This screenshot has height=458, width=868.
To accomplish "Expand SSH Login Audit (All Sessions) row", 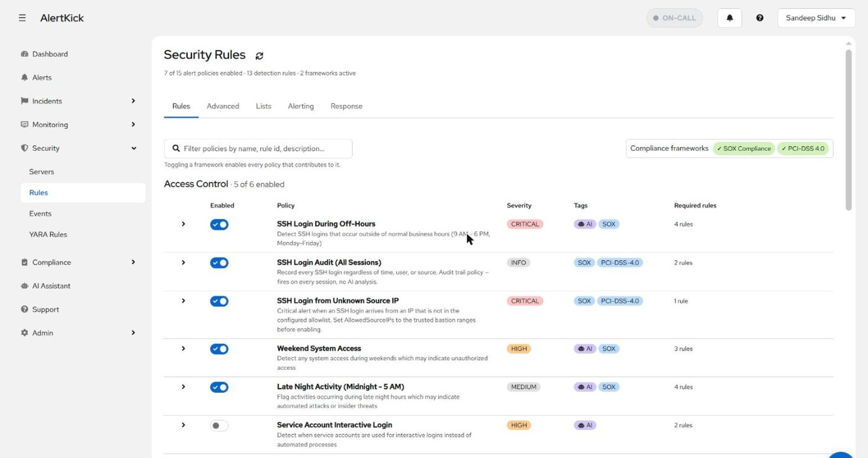I will point(183,262).
